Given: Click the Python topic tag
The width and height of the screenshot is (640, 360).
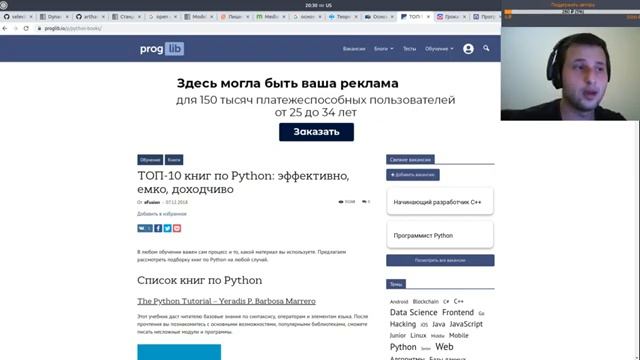Looking at the screenshot, I should pyautogui.click(x=403, y=347).
